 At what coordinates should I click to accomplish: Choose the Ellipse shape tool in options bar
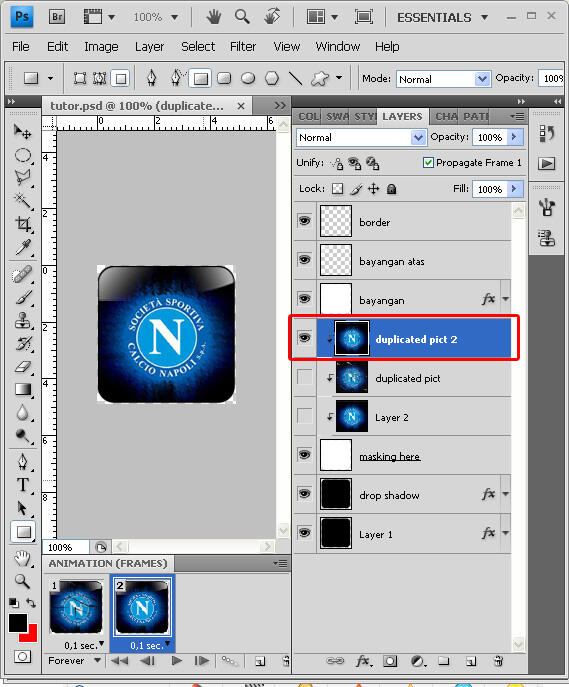[248, 78]
